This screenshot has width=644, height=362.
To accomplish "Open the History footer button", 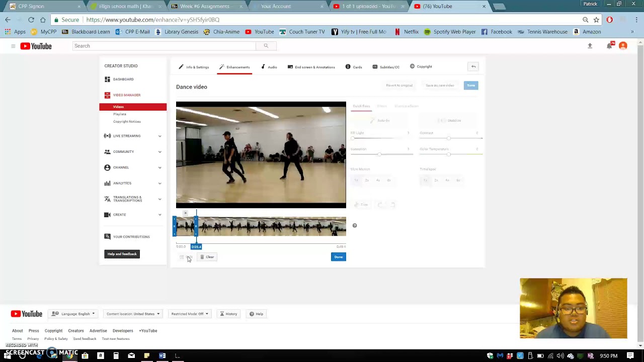I will [228, 314].
